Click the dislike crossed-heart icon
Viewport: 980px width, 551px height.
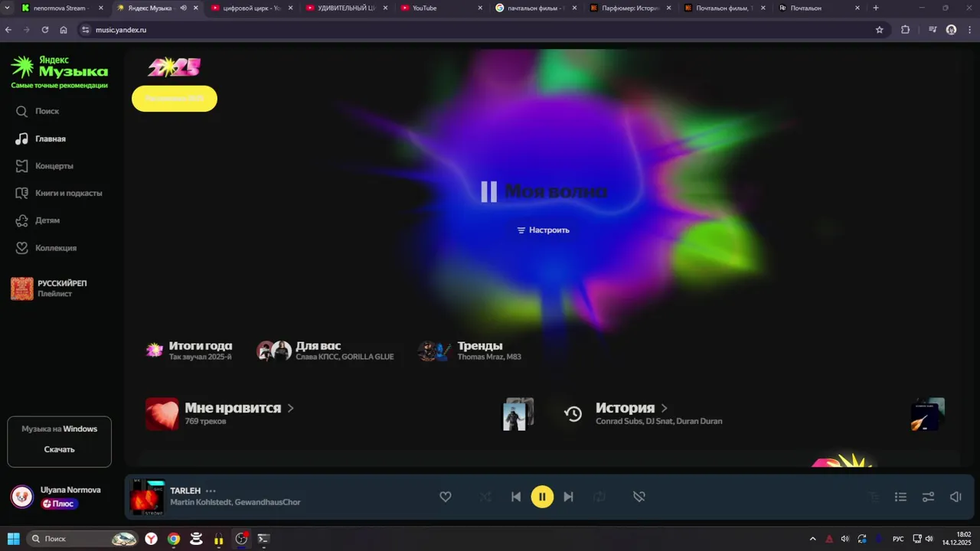point(639,497)
